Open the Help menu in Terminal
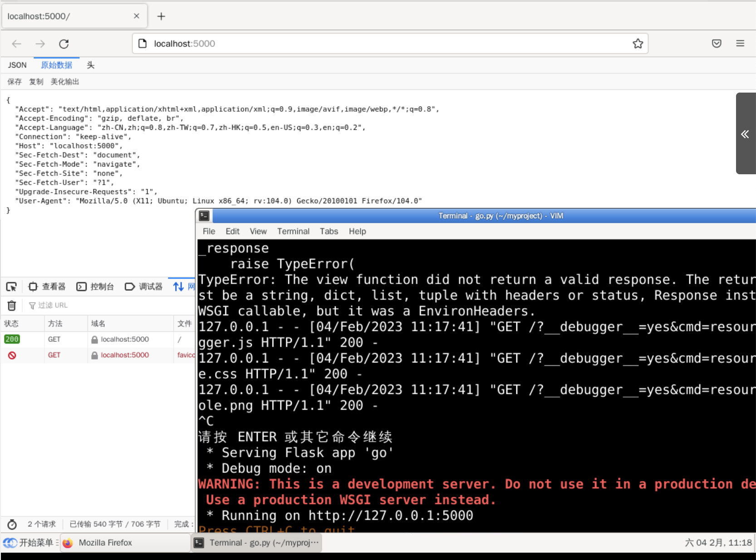Viewport: 756px width, 560px height. point(357,231)
